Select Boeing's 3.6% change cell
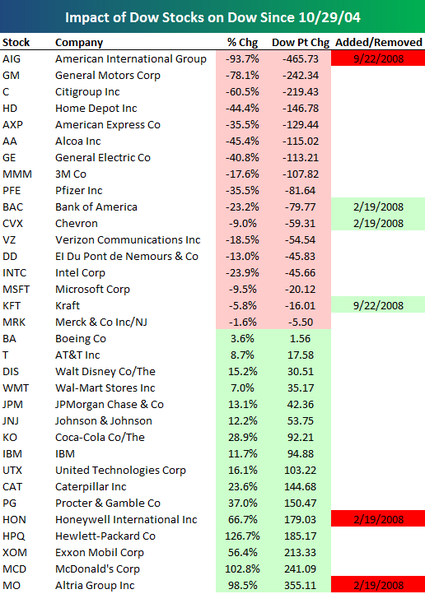This screenshot has width=425, height=594. tap(242, 339)
